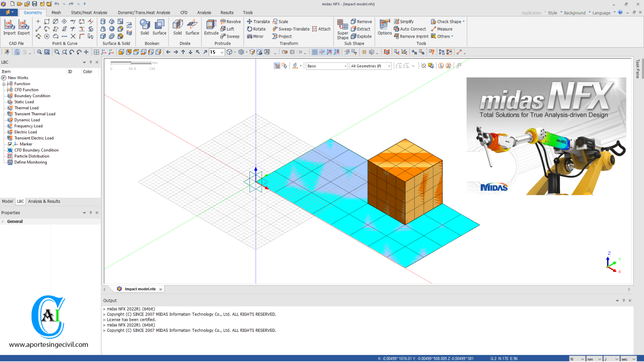Toggle the Marker checkbox in LBC tree

pyautogui.click(x=10, y=144)
